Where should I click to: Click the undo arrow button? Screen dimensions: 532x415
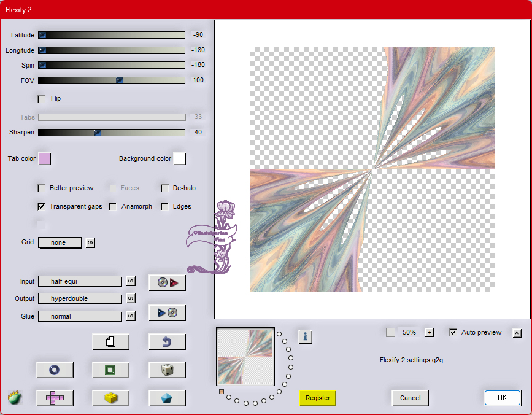point(167,341)
